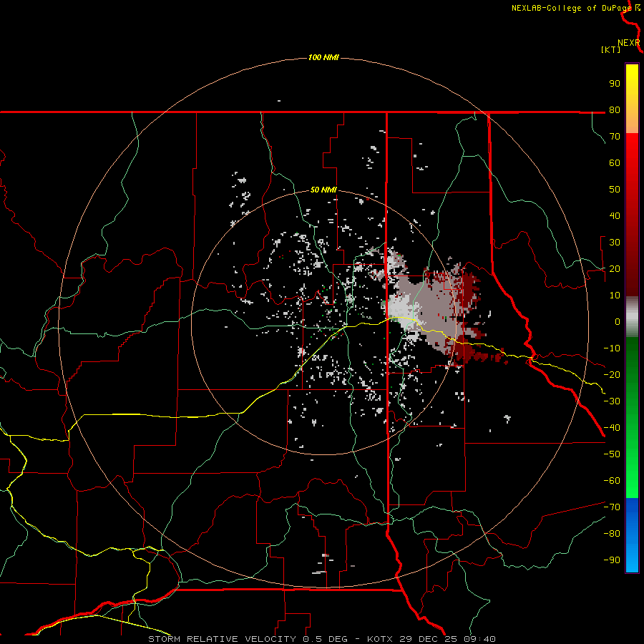Select the -40 label on velocity scale
Image resolution: width=644 pixels, height=644 pixels.
(x=612, y=428)
